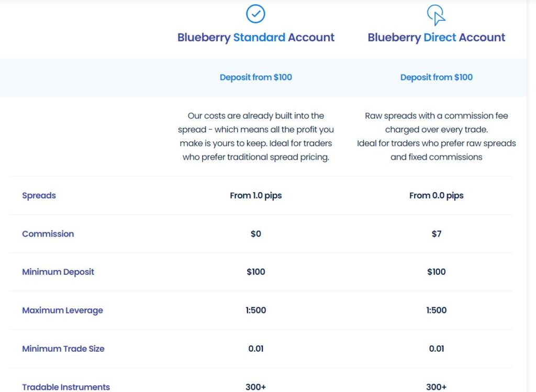Select the Minimum Trade Size row label
Viewport: 536px width, 392px height.
click(x=63, y=349)
